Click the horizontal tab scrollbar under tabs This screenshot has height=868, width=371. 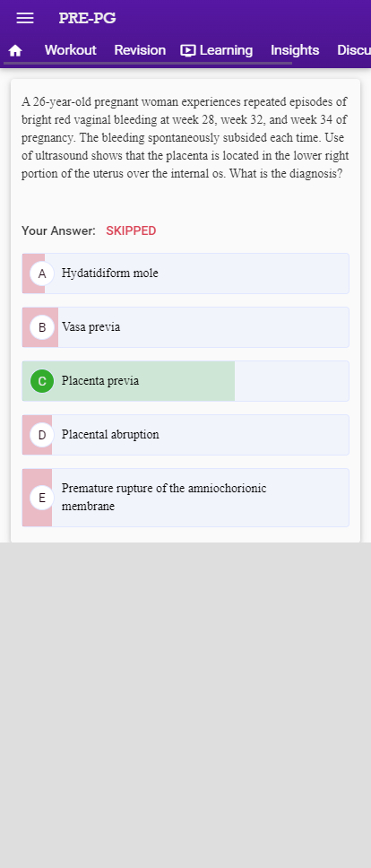(148, 64)
